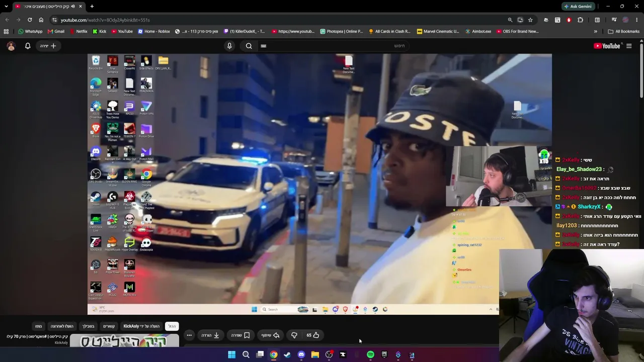Select the 'הועלה על ידי KickAsly' chip
This screenshot has height=362, width=644.
tap(141, 326)
